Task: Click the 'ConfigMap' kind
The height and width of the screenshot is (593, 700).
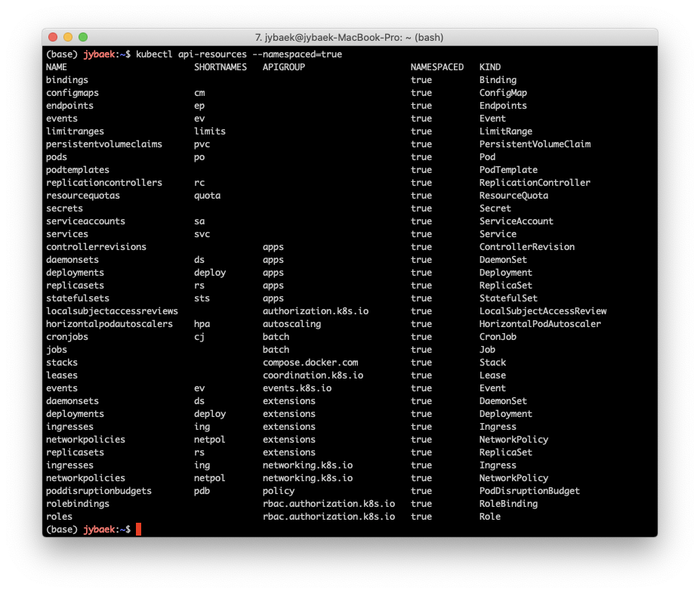Action: coord(503,93)
